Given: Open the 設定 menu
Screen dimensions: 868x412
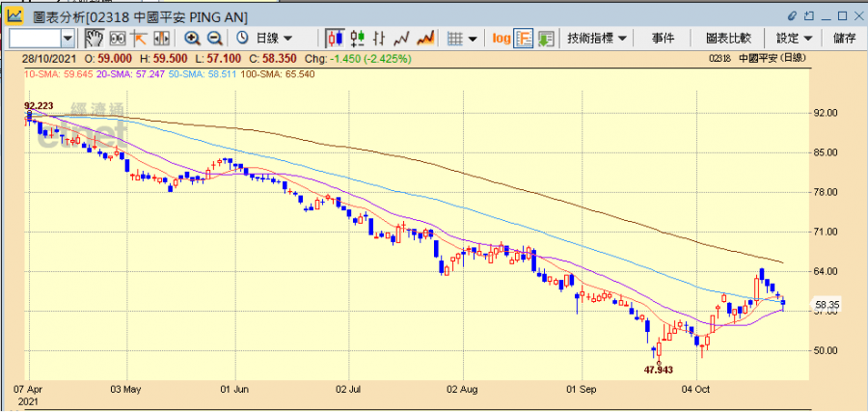Looking at the screenshot, I should (x=794, y=38).
